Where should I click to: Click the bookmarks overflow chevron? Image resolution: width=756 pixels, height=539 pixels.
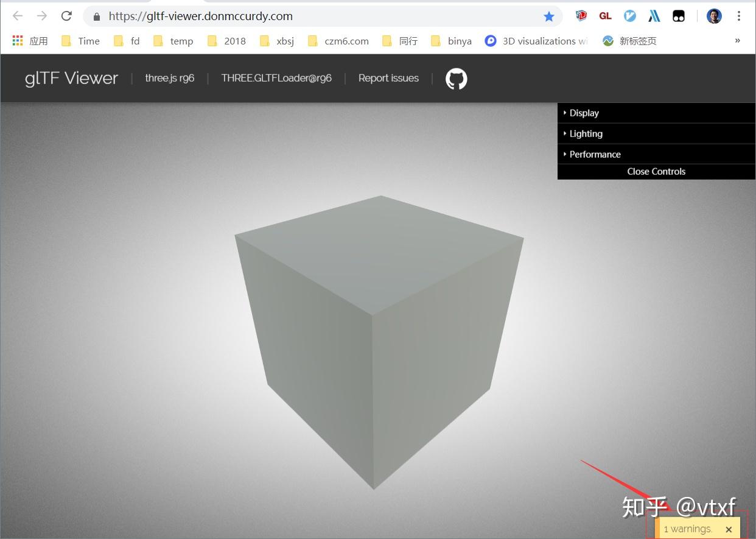(737, 40)
